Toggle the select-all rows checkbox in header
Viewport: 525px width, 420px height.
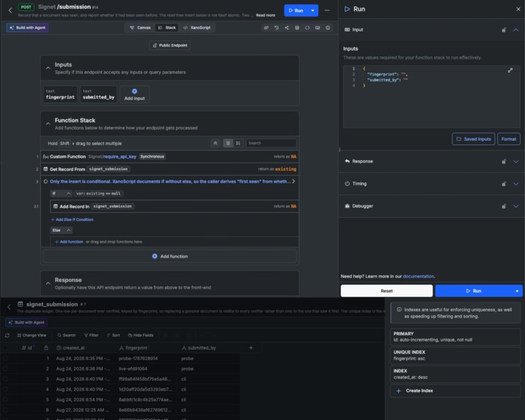click(x=5, y=348)
